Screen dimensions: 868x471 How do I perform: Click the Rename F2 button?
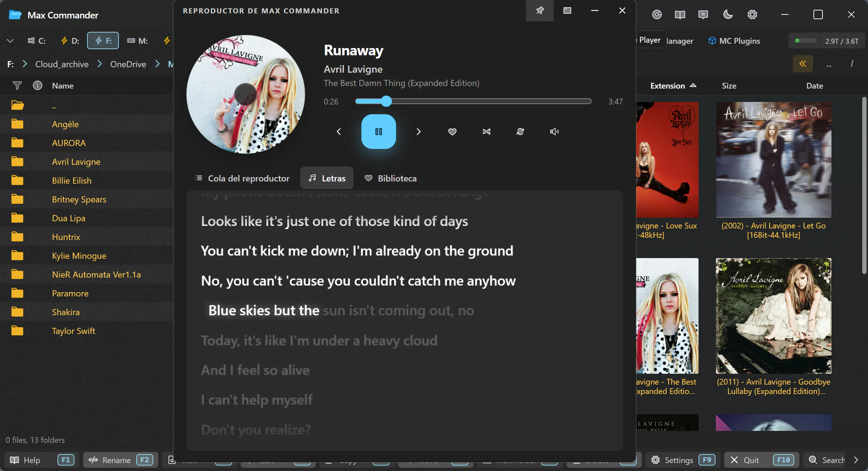coord(121,460)
